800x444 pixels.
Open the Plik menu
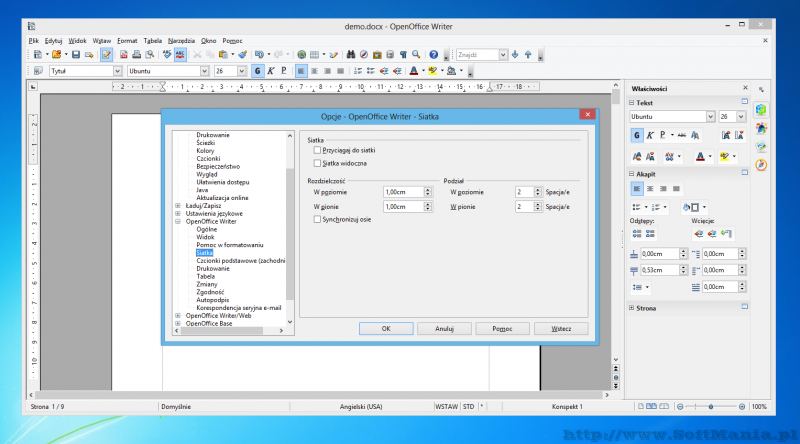pos(34,41)
